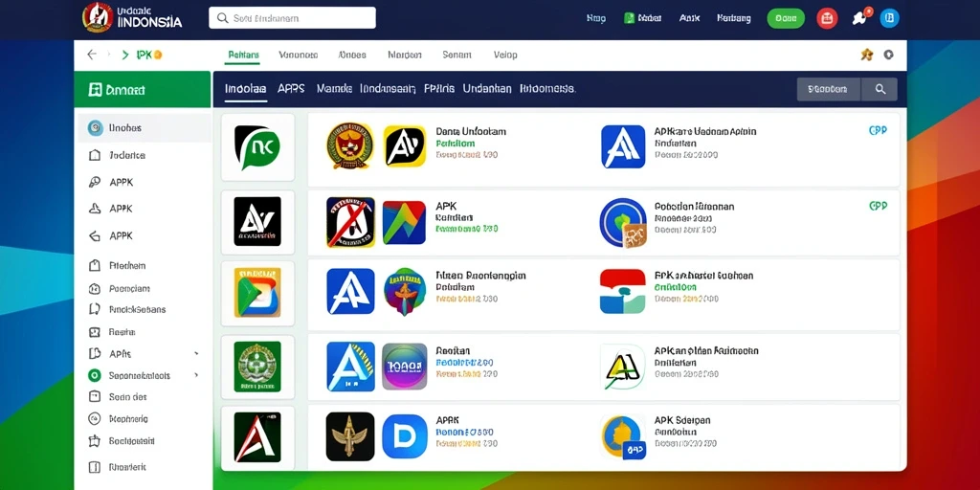Select the blue 'A' icon beside APKare title
Image resolution: width=980 pixels, height=490 pixels.
623,146
